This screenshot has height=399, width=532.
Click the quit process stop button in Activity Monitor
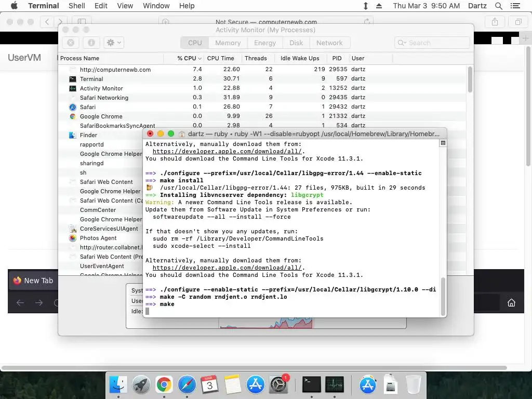tap(71, 43)
